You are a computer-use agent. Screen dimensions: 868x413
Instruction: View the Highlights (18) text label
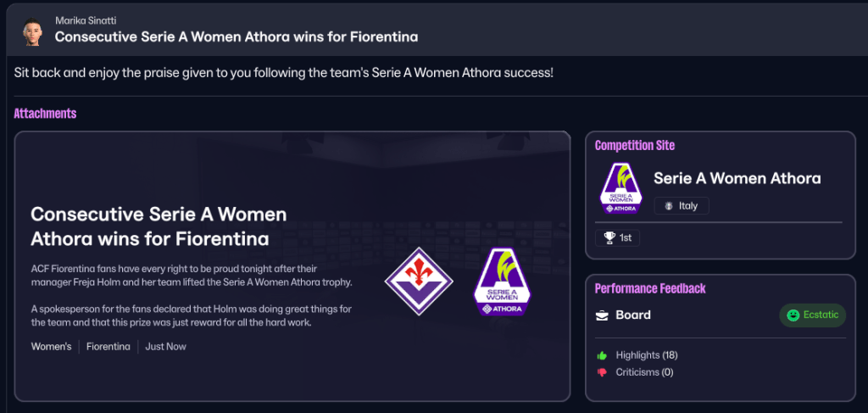pos(647,355)
